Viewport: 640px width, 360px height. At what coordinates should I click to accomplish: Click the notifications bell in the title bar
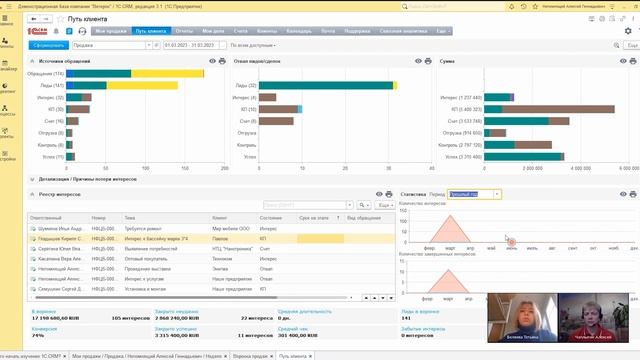coord(511,7)
